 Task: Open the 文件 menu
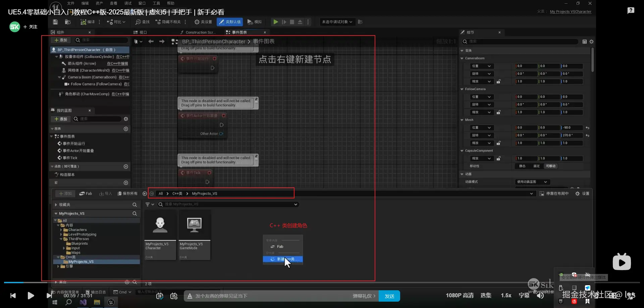71,3
